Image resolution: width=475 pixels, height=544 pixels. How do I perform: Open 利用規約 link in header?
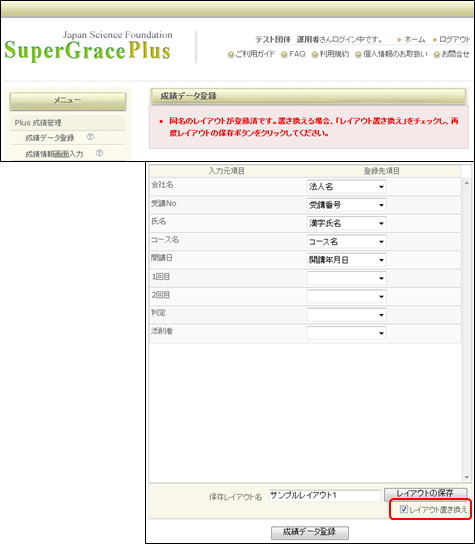pos(330,54)
